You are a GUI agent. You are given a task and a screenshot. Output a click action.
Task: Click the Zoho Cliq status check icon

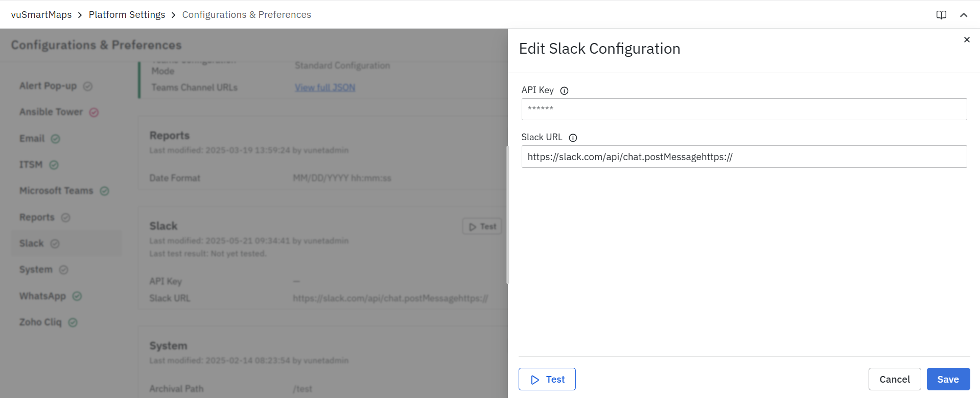point(73,322)
